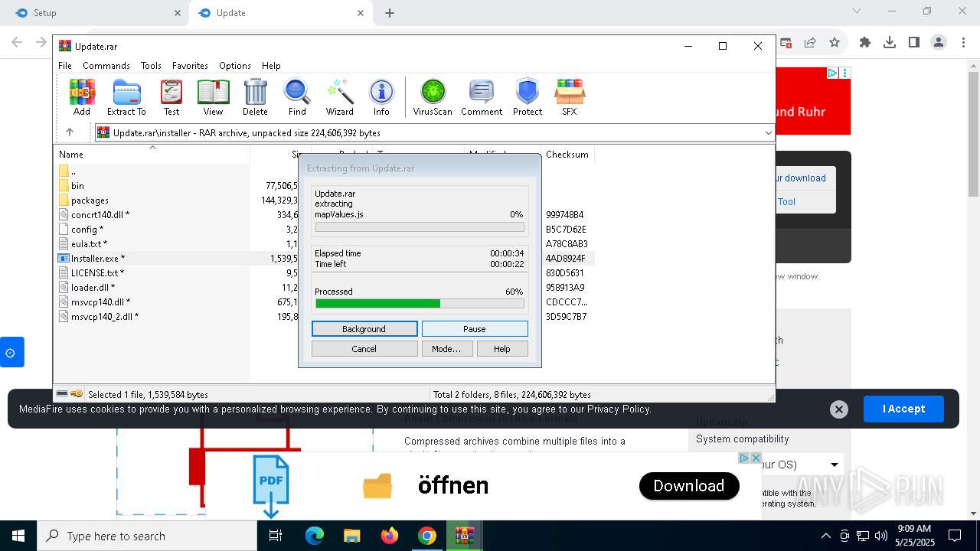Click the Test archive icon

coord(171,97)
